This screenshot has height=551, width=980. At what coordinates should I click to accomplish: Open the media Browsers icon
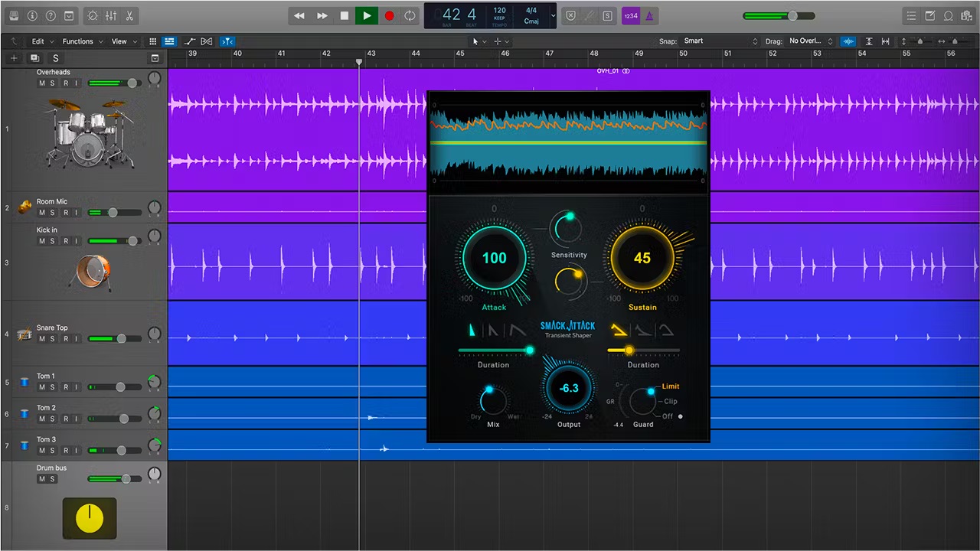pos(966,15)
